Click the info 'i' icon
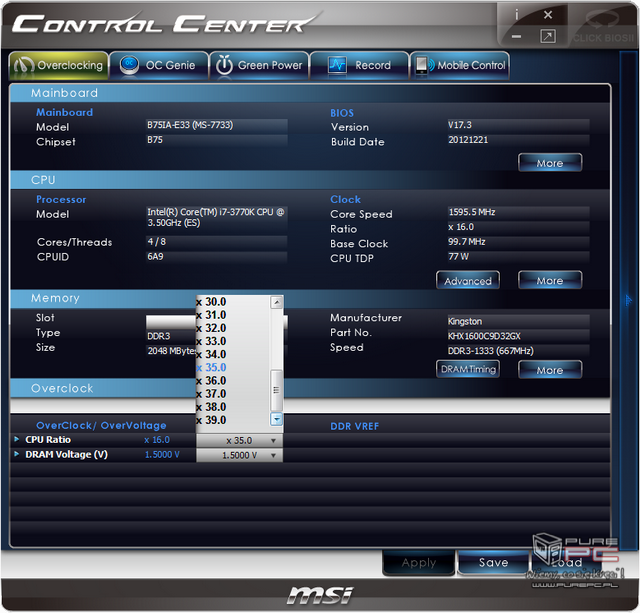 [516, 15]
